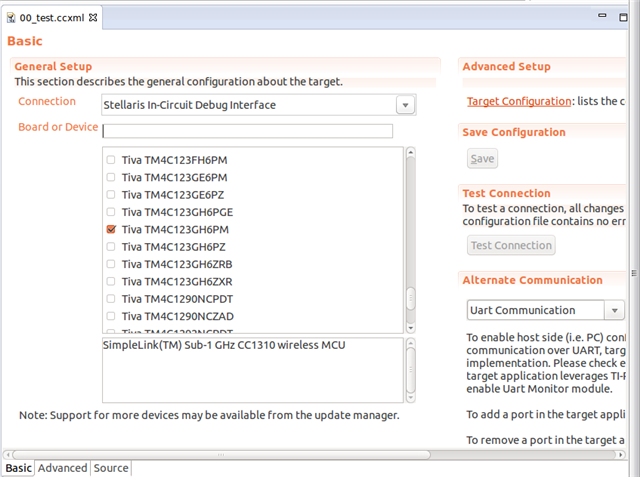Check the Tiva TM4C123FH6PM device
Screen dimensions: 640x477
[111, 160]
